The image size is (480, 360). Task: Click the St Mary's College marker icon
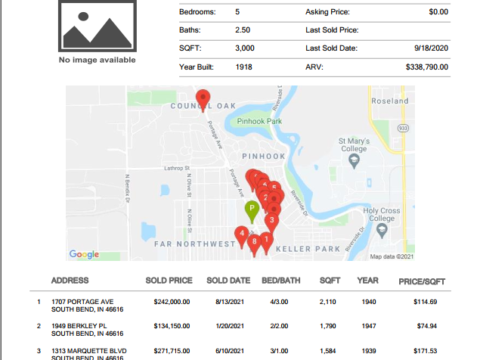point(354,162)
